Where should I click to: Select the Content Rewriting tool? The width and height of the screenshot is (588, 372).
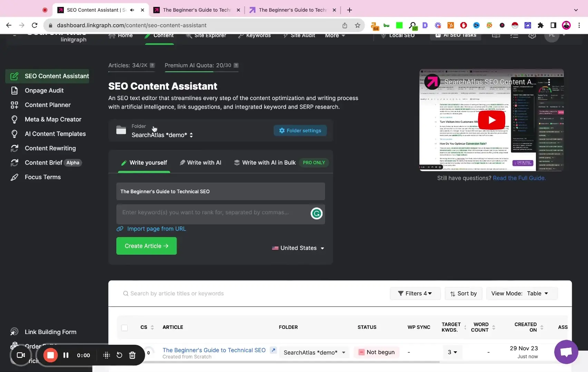(x=50, y=148)
